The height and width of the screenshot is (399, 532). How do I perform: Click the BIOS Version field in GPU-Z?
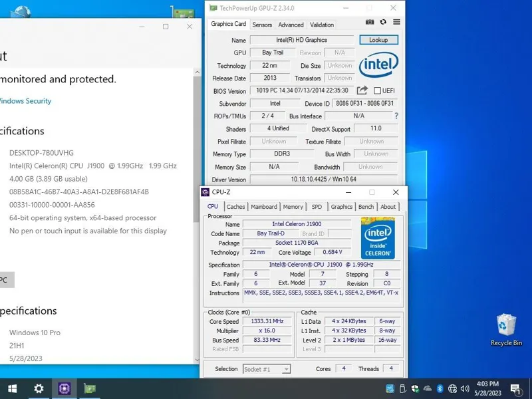pos(302,90)
